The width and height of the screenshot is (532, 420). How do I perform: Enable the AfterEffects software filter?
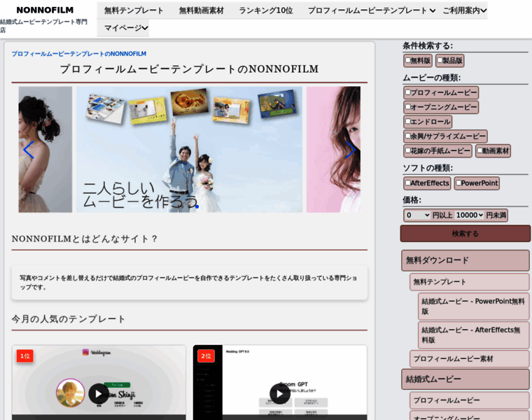point(408,183)
